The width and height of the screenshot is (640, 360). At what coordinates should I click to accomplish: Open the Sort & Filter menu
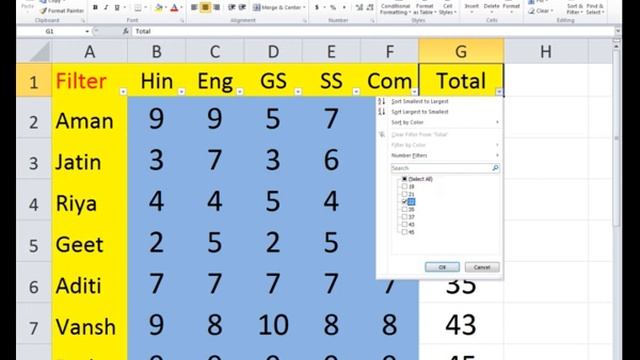(574, 8)
